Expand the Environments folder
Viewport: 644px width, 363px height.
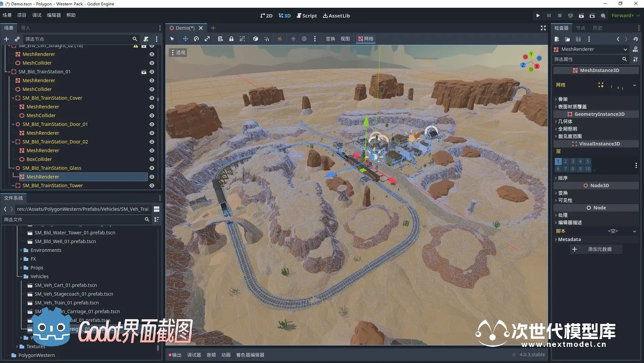21,250
